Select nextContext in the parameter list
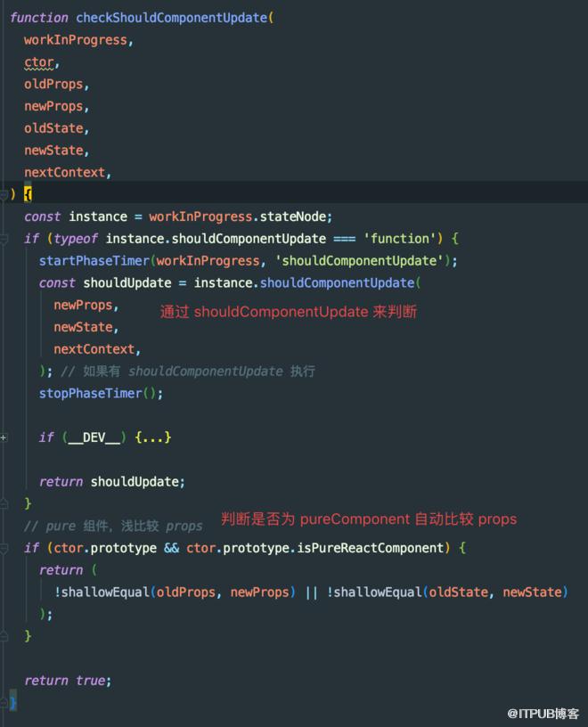This screenshot has height=727, width=588. 65,173
